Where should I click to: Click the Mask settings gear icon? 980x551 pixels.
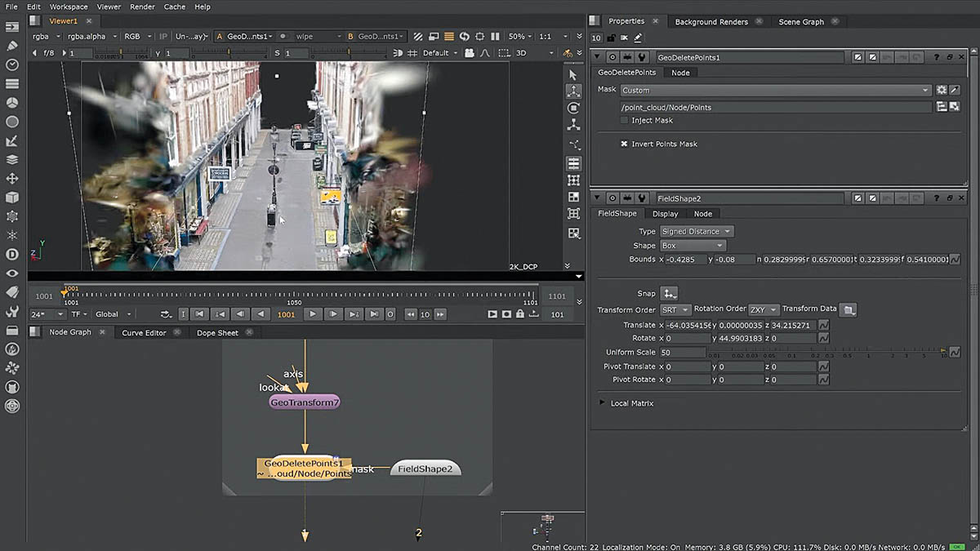(942, 90)
